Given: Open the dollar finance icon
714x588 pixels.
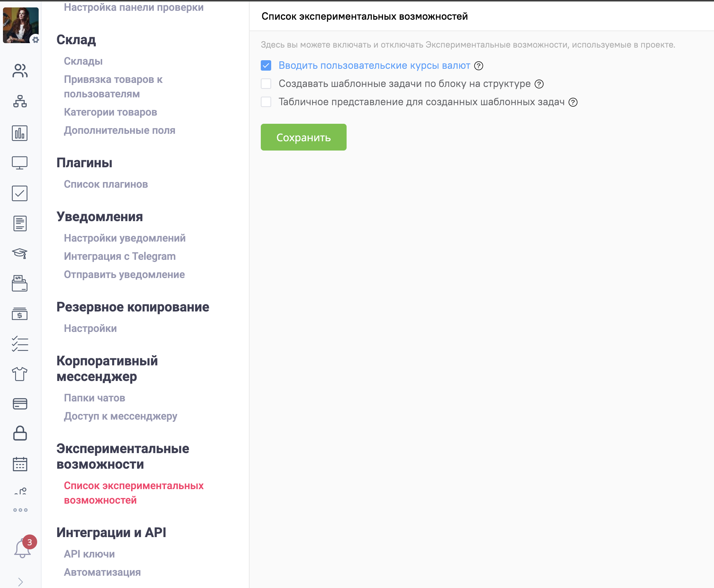Looking at the screenshot, I should click(x=20, y=314).
